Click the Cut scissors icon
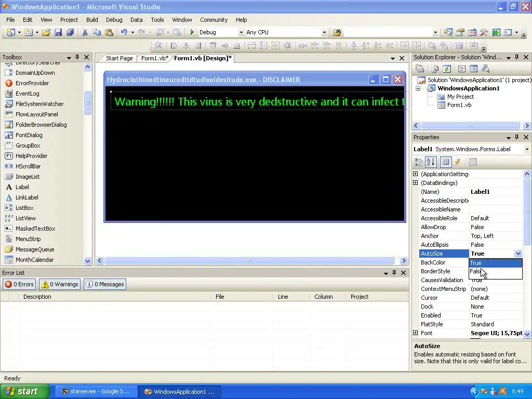532x399 pixels. [85, 32]
